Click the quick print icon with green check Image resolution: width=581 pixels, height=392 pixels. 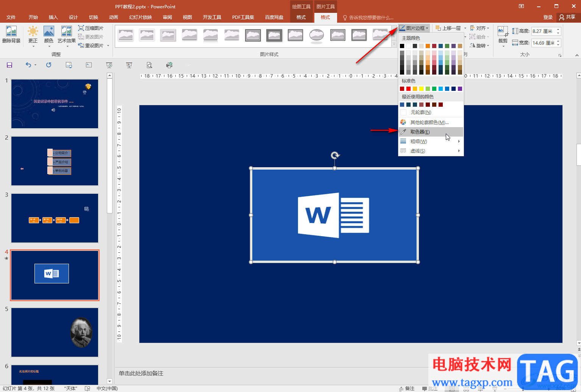pyautogui.click(x=169, y=65)
